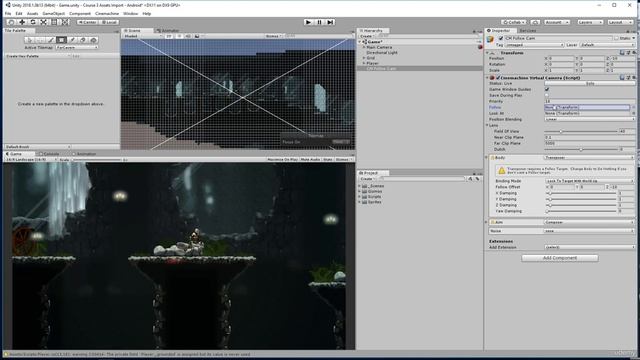
Task: Click Transform component help icon
Action: coord(622,53)
